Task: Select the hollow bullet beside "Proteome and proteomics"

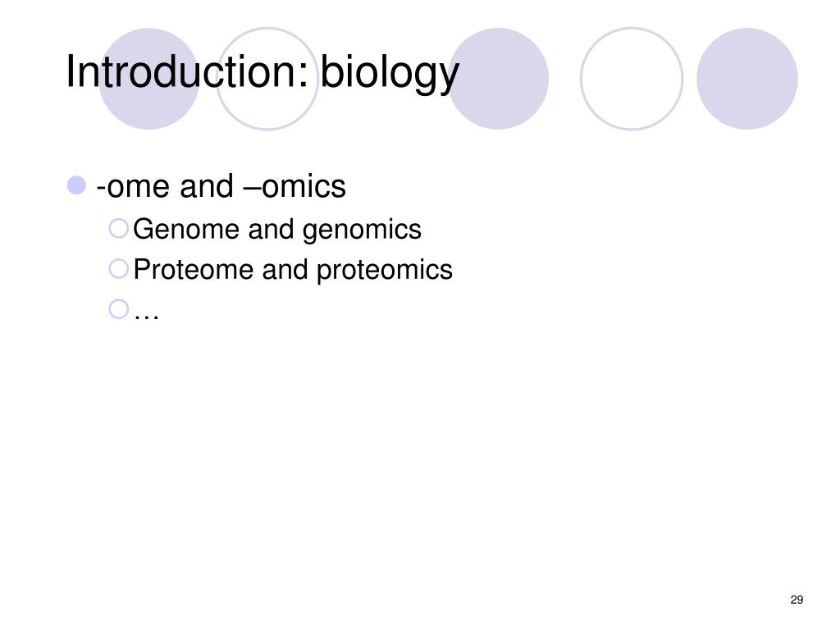Action: (118, 269)
